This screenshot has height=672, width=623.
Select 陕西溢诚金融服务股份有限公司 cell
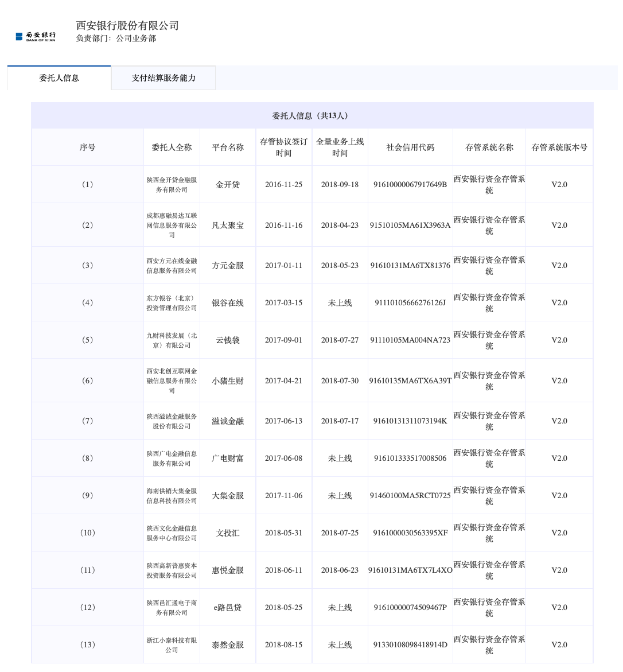[172, 421]
